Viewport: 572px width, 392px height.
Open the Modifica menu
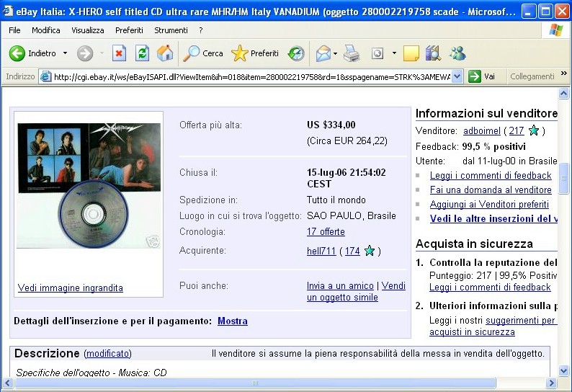46,30
